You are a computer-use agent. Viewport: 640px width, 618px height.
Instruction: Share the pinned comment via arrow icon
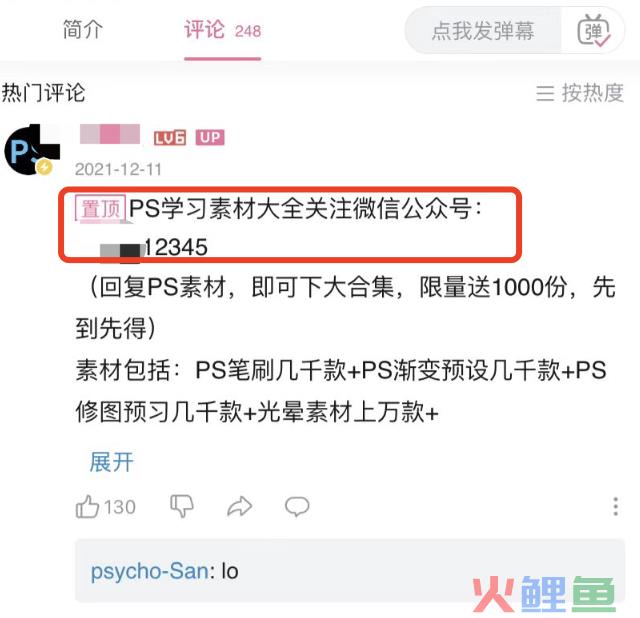tap(240, 506)
